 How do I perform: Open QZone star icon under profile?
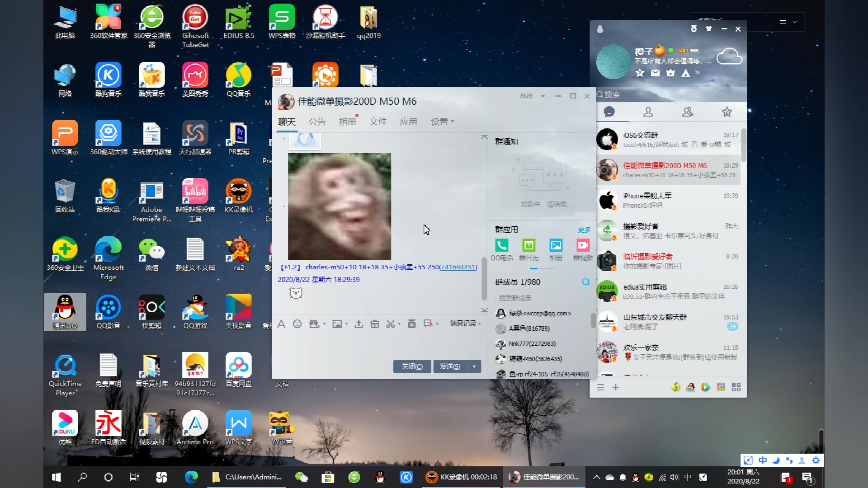[x=640, y=73]
